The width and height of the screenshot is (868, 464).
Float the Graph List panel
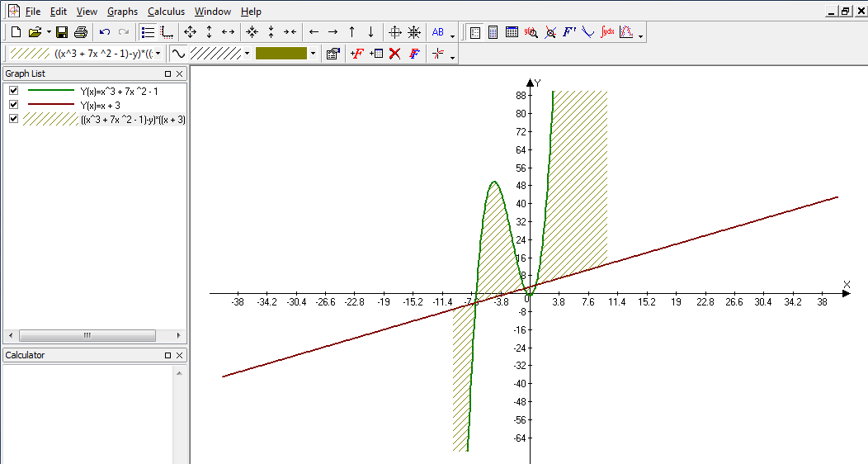pos(167,73)
